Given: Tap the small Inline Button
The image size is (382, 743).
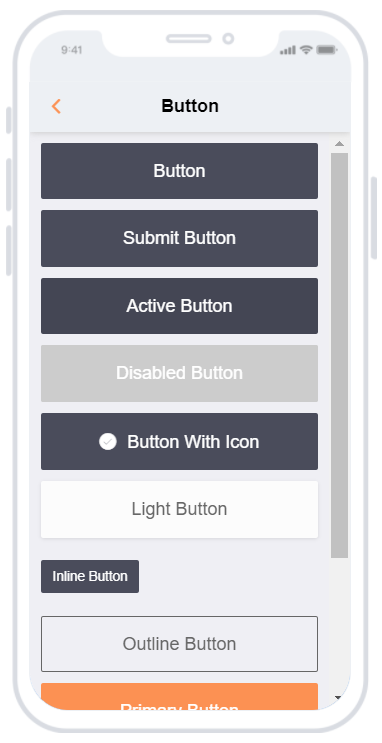Looking at the screenshot, I should [x=90, y=576].
